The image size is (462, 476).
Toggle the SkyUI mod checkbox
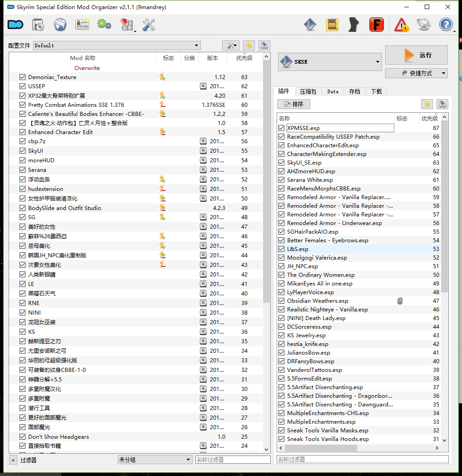(x=22, y=150)
